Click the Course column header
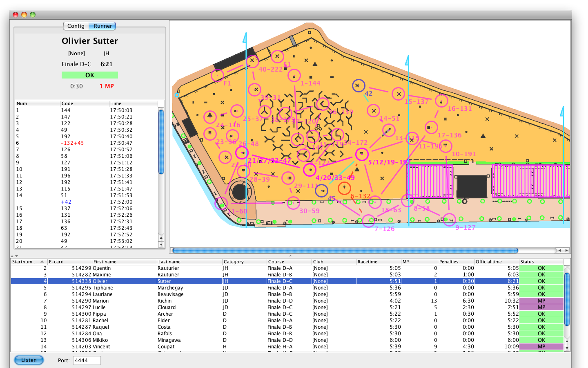 pos(289,262)
